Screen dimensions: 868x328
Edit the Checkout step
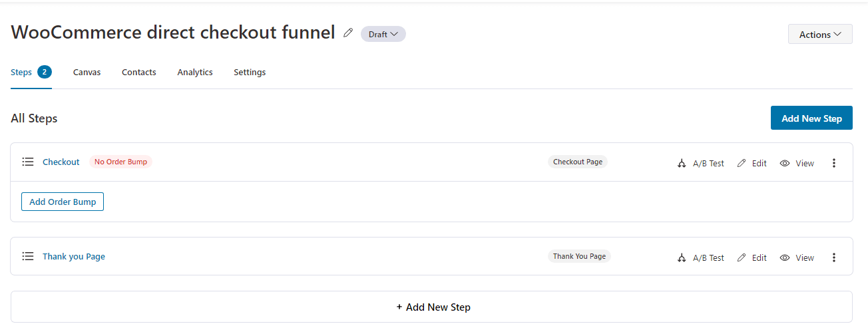tap(752, 163)
